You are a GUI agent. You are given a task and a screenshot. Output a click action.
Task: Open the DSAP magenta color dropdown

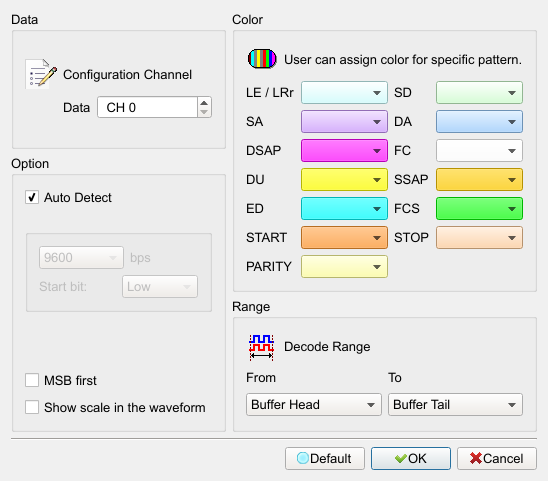pyautogui.click(x=344, y=151)
